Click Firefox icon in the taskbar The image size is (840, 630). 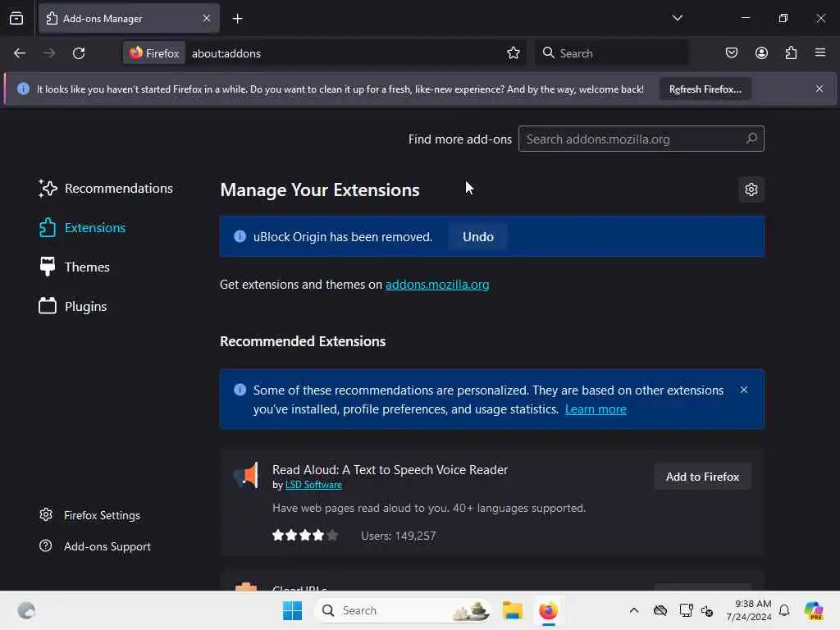click(x=548, y=610)
